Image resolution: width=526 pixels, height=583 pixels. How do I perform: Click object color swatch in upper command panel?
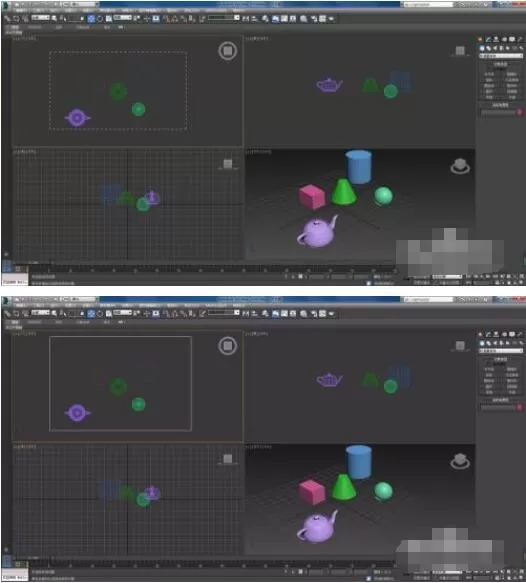coord(520,112)
